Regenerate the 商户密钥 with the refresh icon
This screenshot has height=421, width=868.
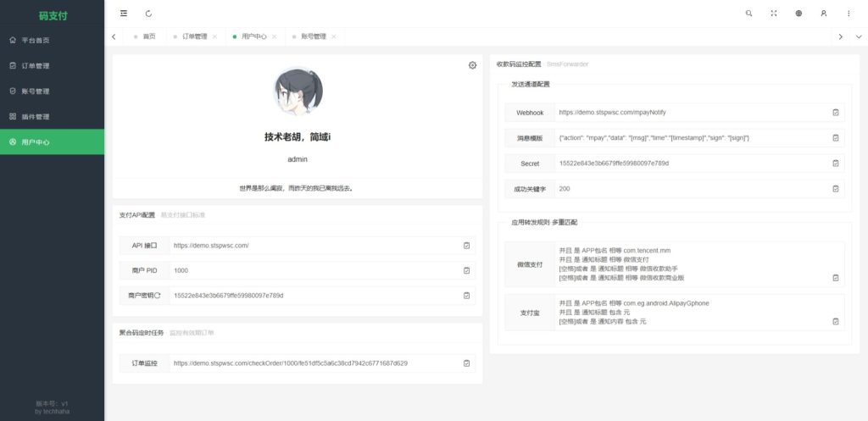coord(157,296)
